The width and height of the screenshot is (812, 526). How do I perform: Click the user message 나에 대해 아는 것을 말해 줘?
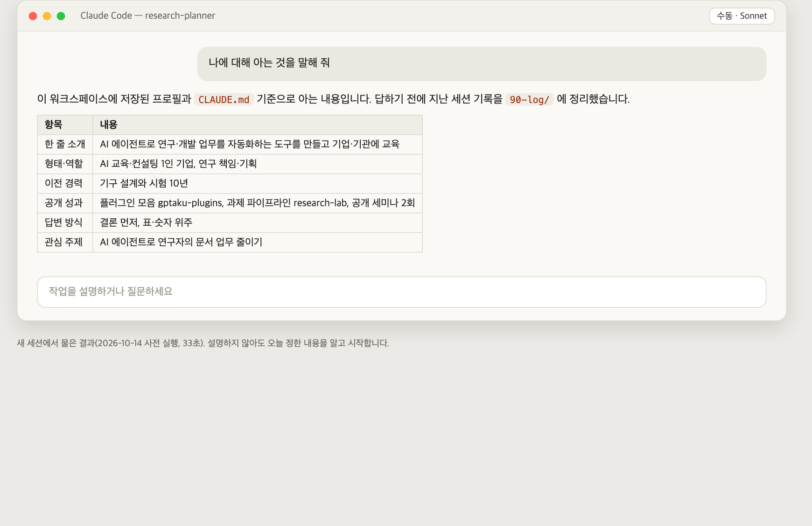[482, 64]
